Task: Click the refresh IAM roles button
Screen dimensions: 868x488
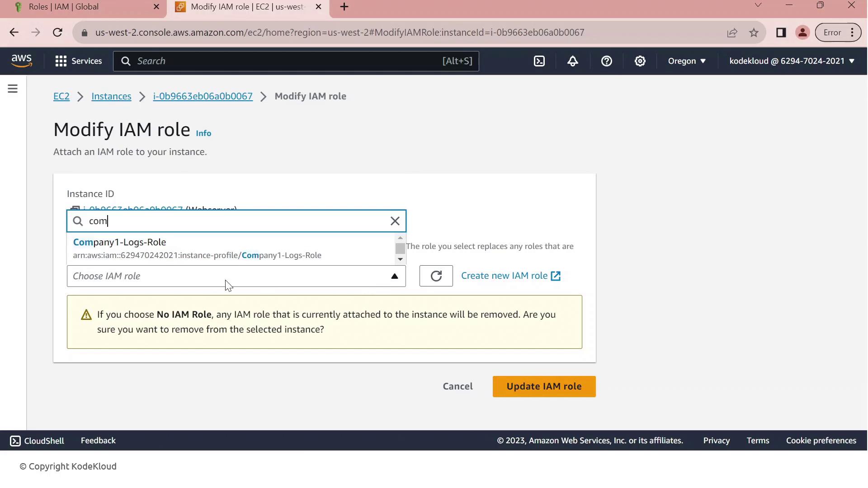Action: pyautogui.click(x=436, y=276)
